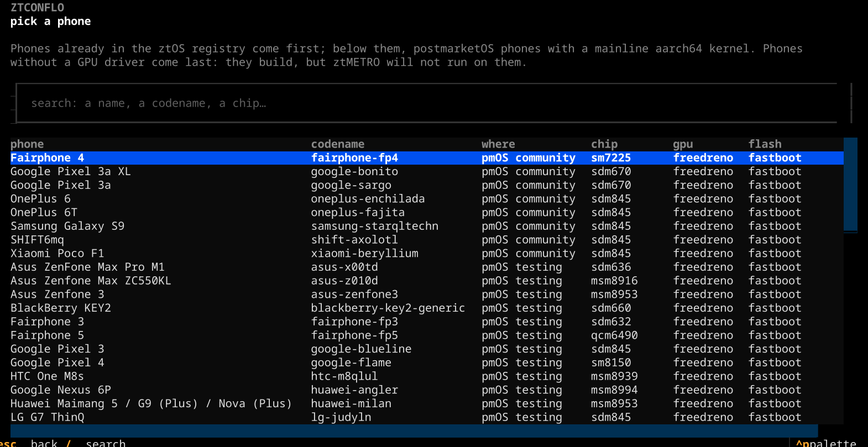Select Asus ZenFone Max Pro M1
The image size is (868, 447).
(x=427, y=267)
